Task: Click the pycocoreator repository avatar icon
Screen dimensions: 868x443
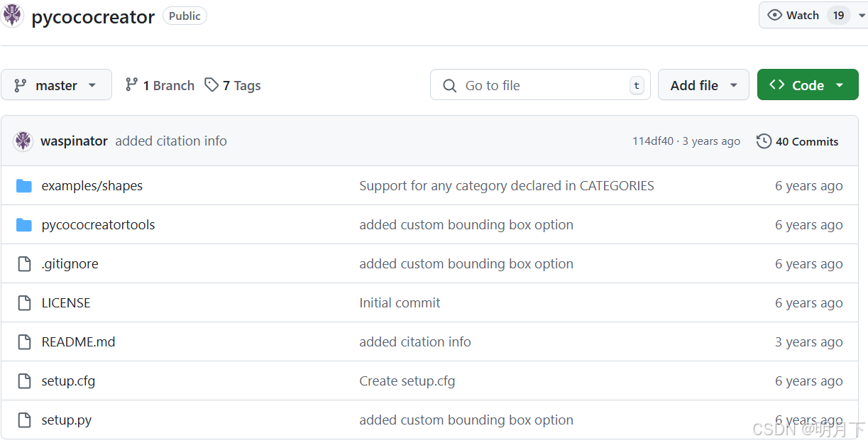Action: pyautogui.click(x=12, y=16)
